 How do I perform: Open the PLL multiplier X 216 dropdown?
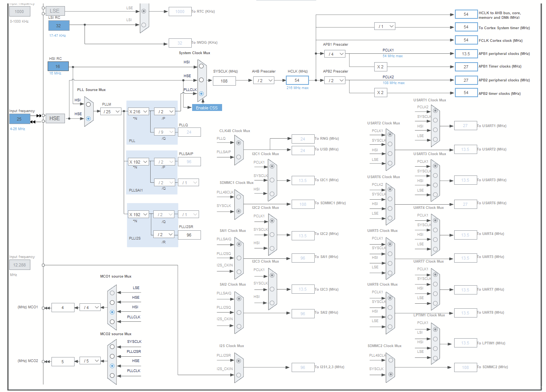[x=138, y=112]
